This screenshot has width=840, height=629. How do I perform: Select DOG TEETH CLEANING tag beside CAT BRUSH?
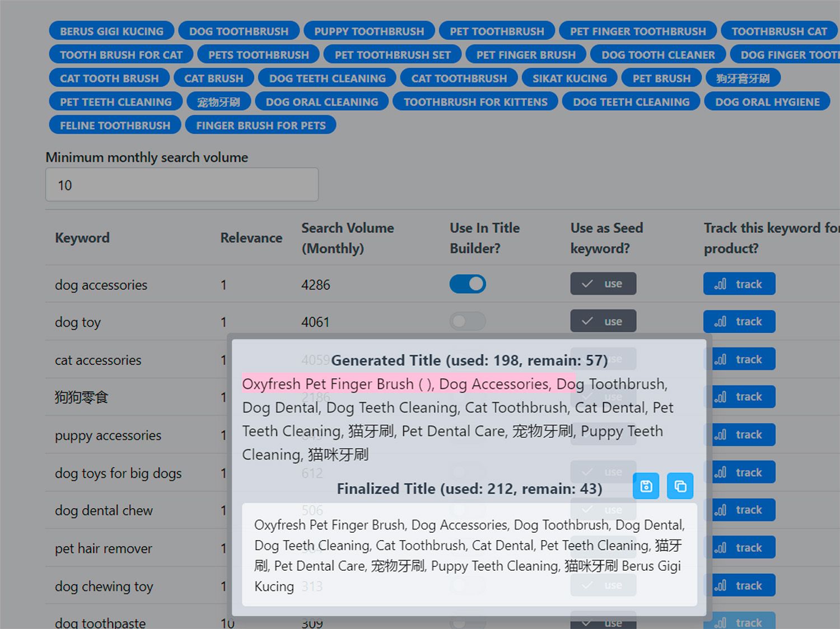[x=327, y=78]
